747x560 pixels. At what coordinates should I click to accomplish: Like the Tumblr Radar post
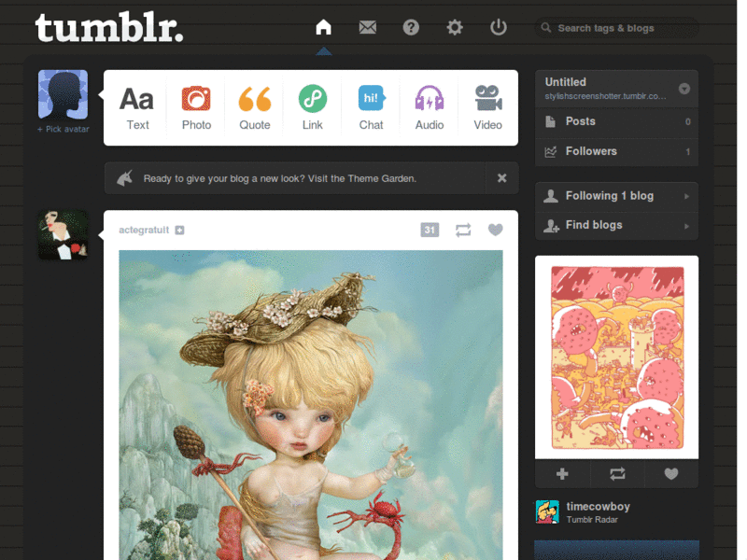(x=671, y=474)
